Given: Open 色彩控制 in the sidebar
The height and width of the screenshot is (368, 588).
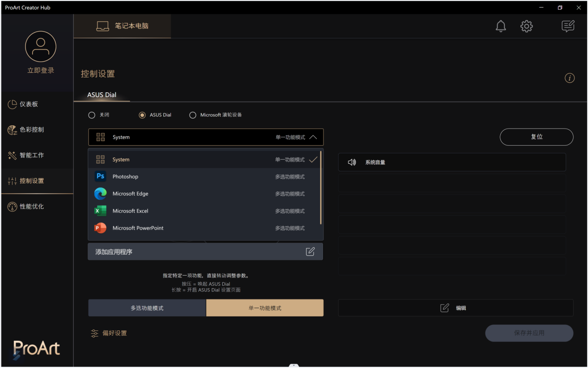Looking at the screenshot, I should [32, 130].
